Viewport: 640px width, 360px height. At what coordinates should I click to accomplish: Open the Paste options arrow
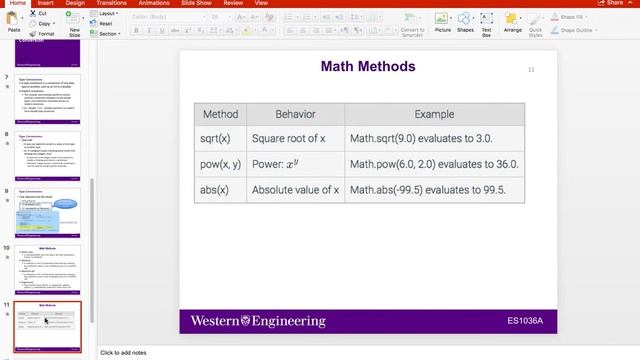click(x=22, y=18)
